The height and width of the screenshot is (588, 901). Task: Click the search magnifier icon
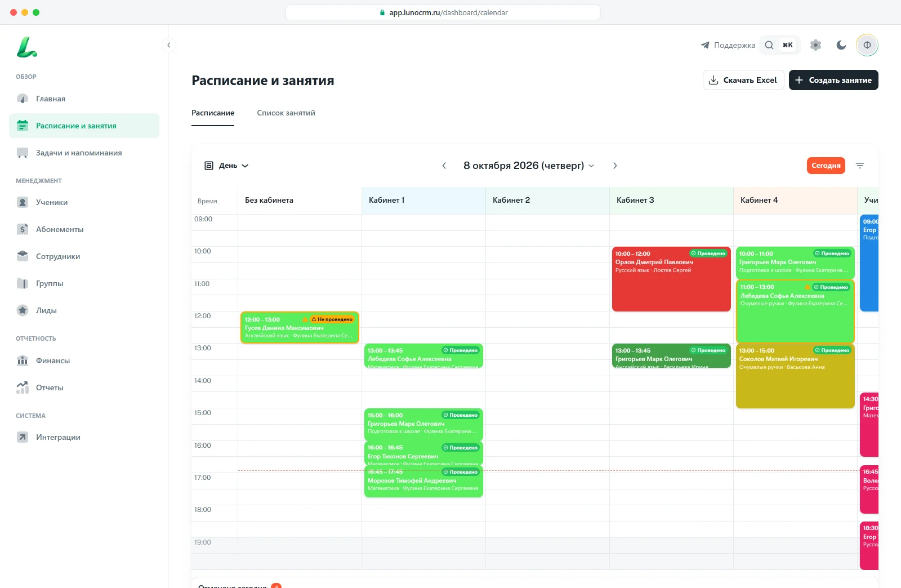[x=769, y=45]
